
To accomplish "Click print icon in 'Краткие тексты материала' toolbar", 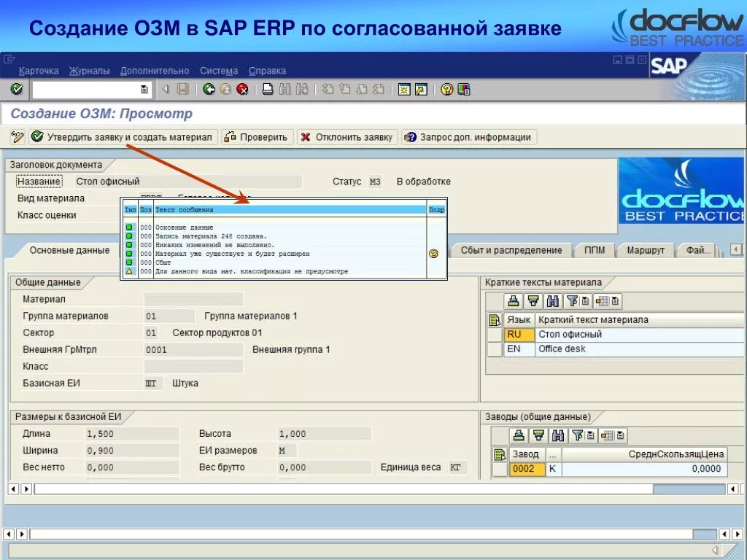I will (513, 301).
